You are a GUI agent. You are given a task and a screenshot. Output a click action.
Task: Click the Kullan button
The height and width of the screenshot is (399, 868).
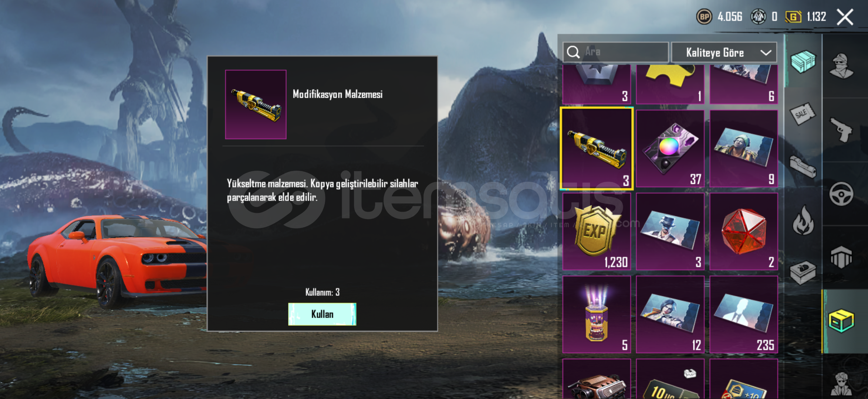(322, 314)
